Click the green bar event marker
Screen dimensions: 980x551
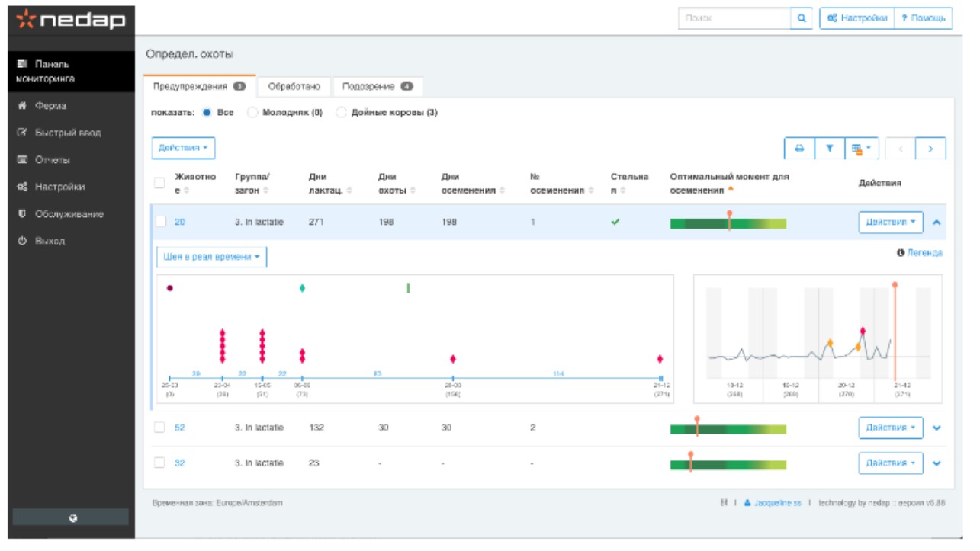[x=408, y=288]
